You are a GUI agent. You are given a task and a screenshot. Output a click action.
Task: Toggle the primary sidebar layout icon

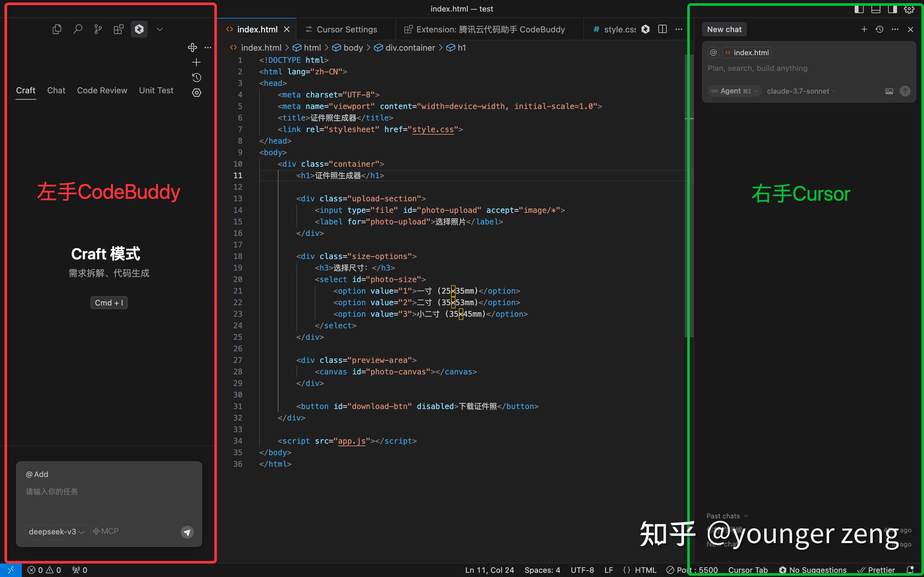pyautogui.click(x=860, y=9)
